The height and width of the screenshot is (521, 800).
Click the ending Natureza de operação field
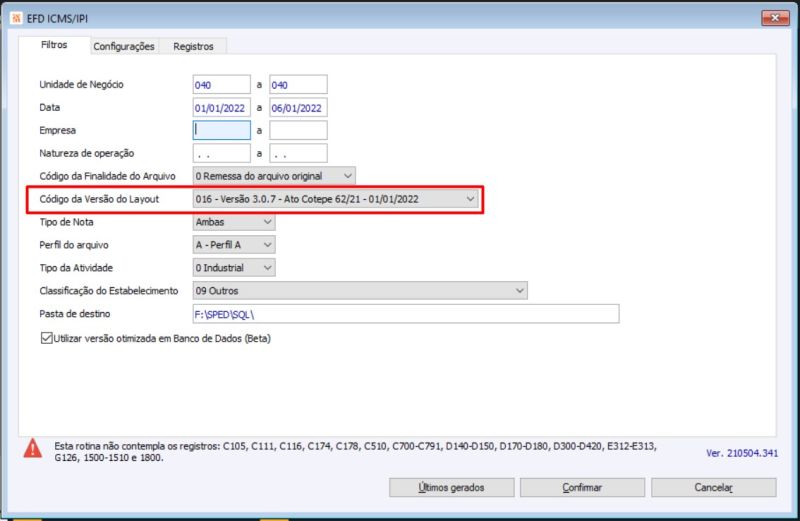[298, 153]
